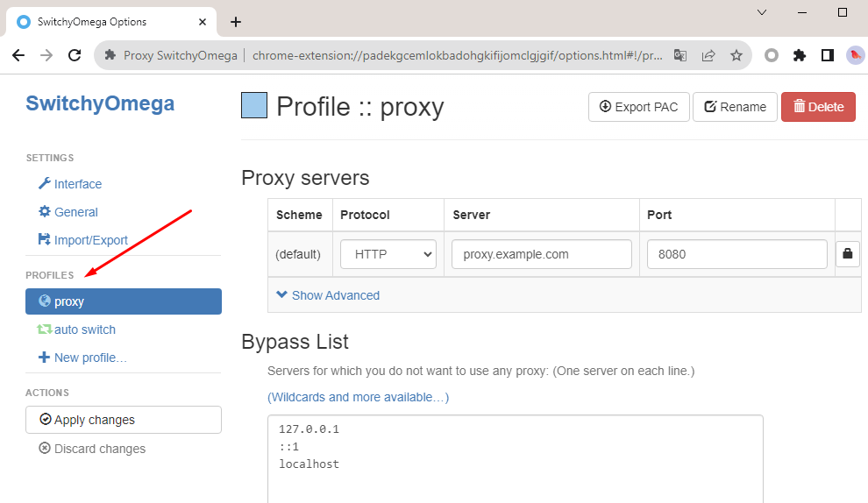Bookmark this page with star icon
Viewport: 868px width, 503px height.
point(736,55)
